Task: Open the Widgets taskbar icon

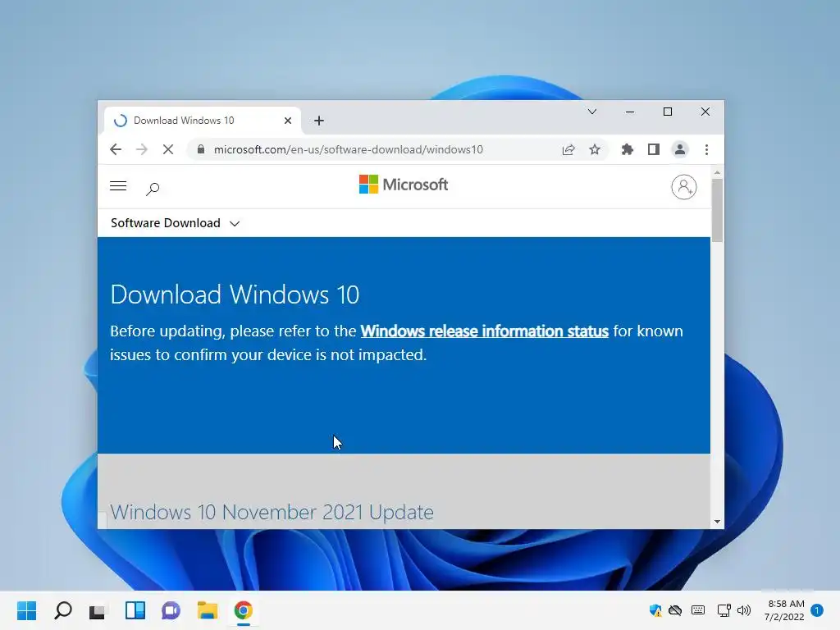Action: 135,610
